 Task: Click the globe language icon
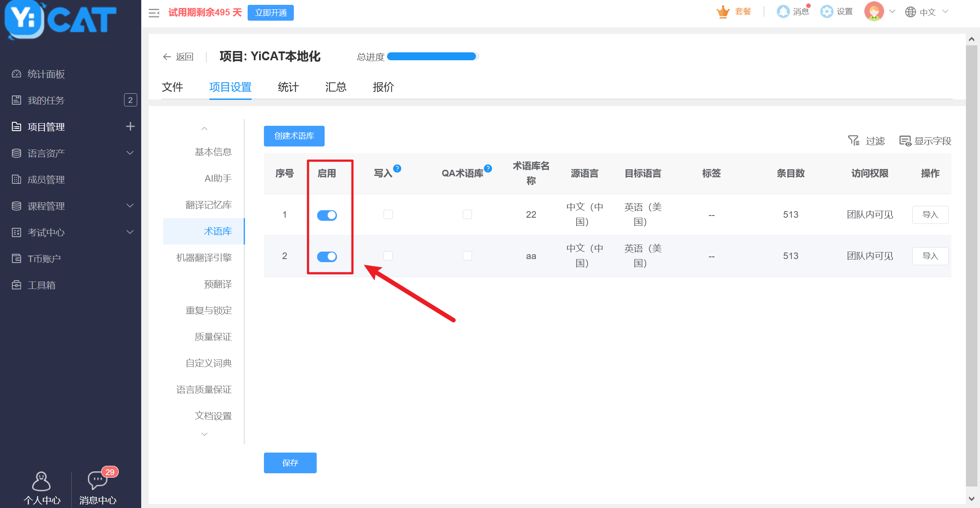[911, 12]
